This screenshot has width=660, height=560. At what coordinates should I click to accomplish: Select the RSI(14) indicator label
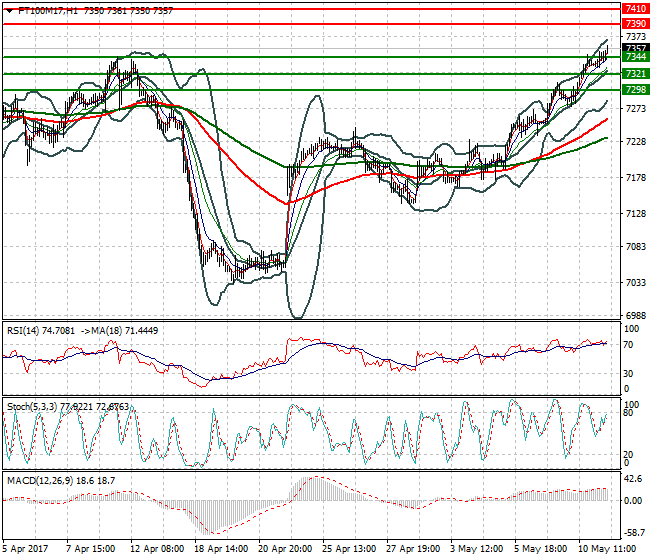(23, 331)
